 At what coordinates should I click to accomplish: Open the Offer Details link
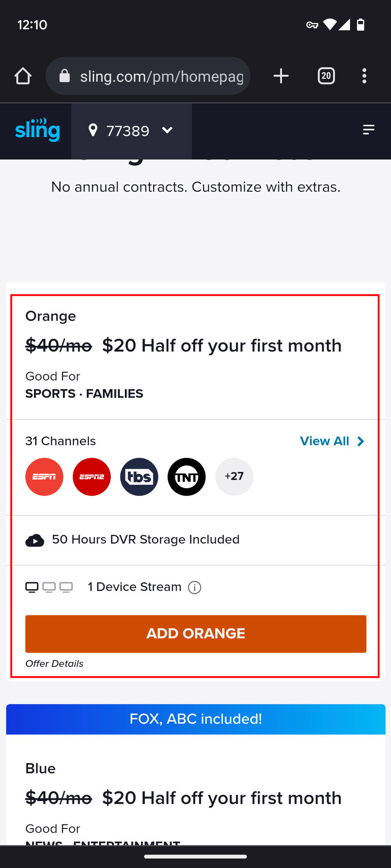point(54,664)
